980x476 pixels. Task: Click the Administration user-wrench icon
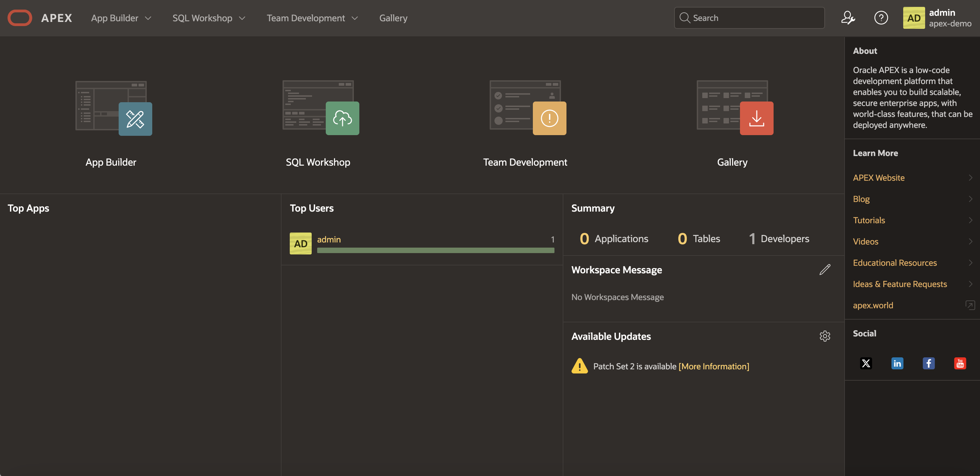coord(848,18)
